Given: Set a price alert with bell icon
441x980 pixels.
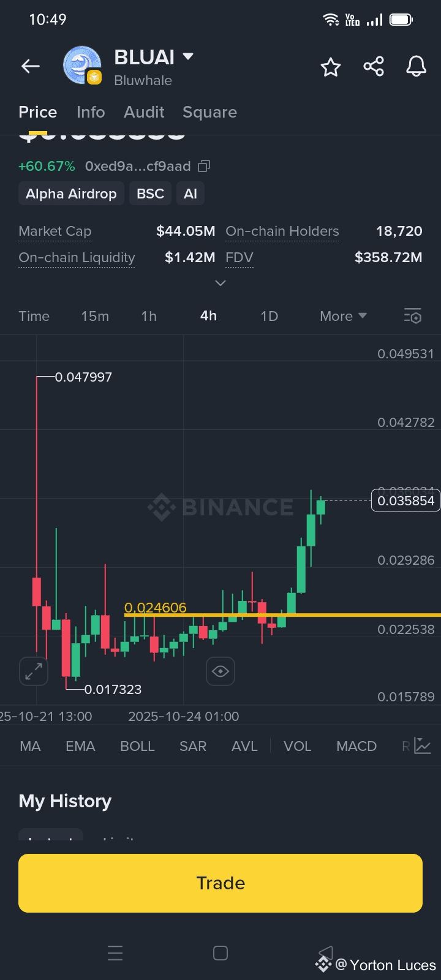Looking at the screenshot, I should coord(417,66).
